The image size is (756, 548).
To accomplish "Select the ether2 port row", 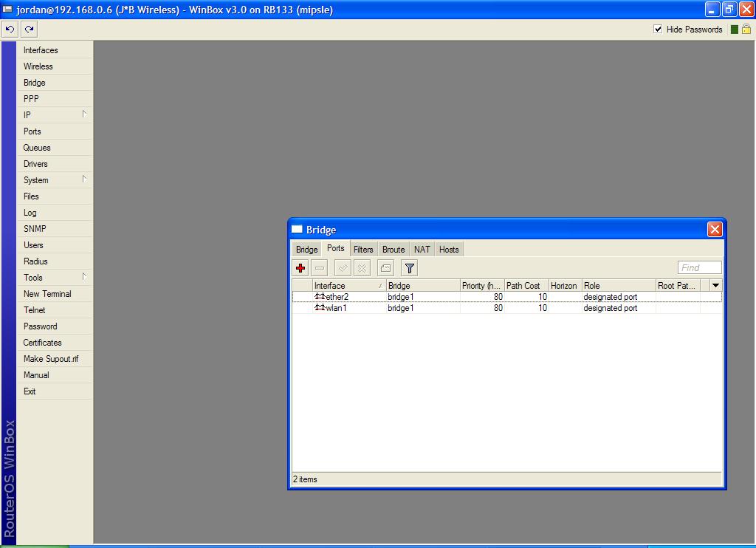I will 506,297.
